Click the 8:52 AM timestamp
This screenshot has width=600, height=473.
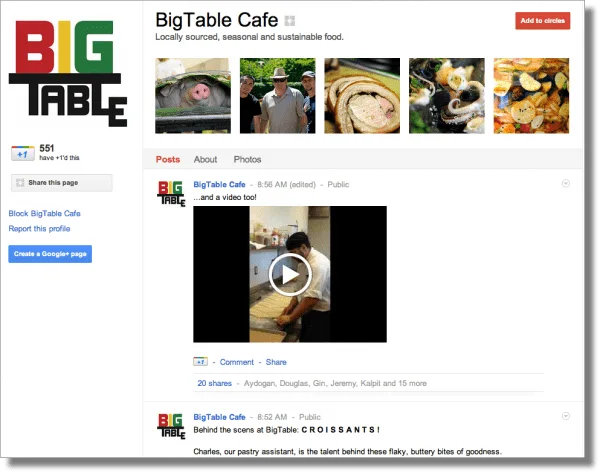272,417
